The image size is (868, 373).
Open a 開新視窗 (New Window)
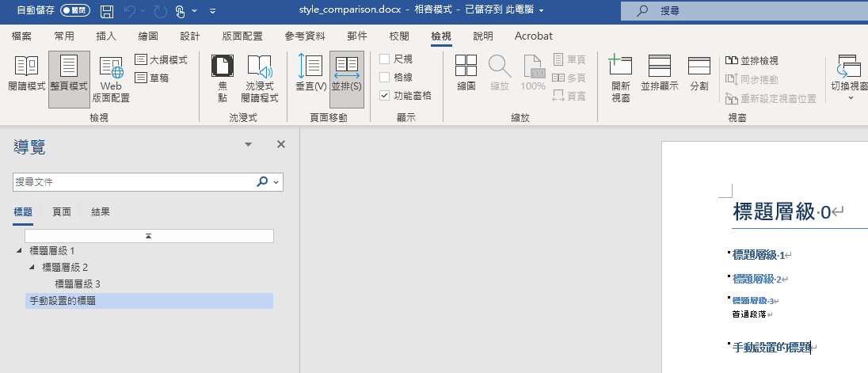[x=621, y=79]
